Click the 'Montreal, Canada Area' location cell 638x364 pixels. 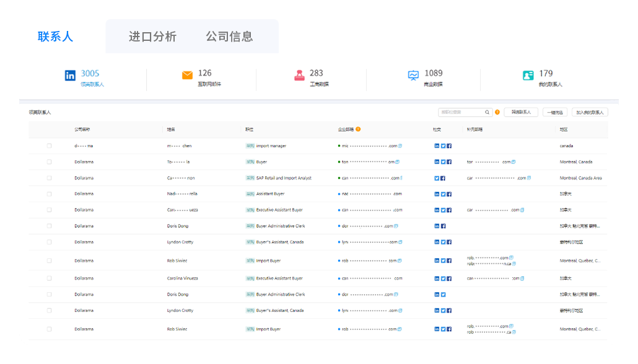(x=580, y=178)
